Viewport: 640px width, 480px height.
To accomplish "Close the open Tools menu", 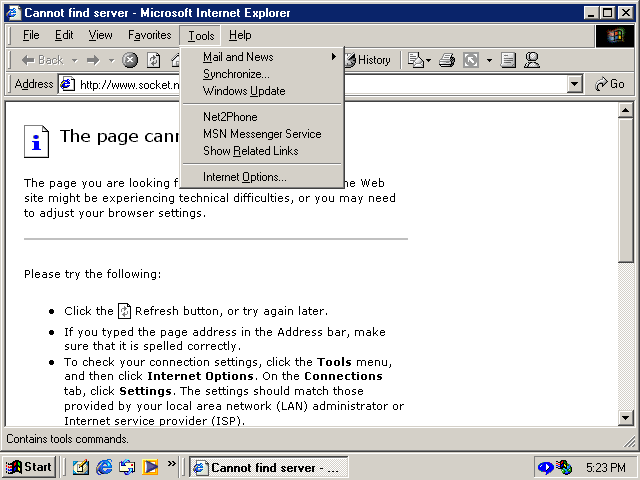I will tap(200, 36).
